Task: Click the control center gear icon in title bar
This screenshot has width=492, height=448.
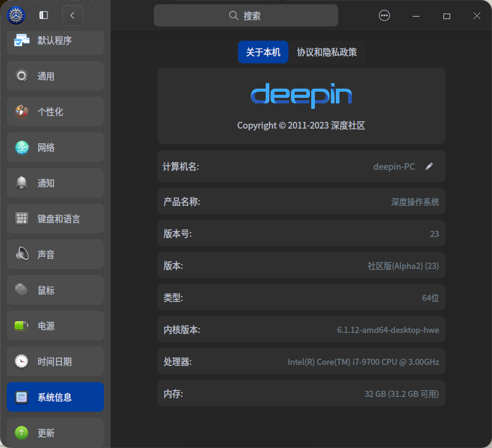Action: click(x=16, y=15)
